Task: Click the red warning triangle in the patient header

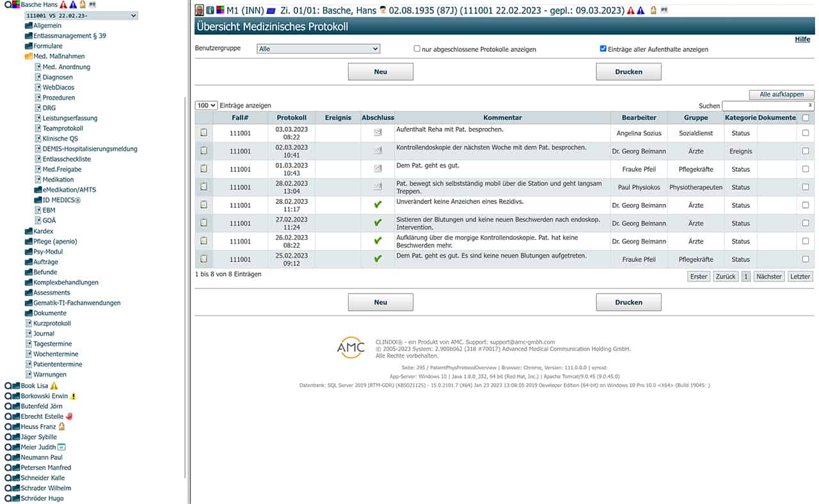Action: point(630,10)
